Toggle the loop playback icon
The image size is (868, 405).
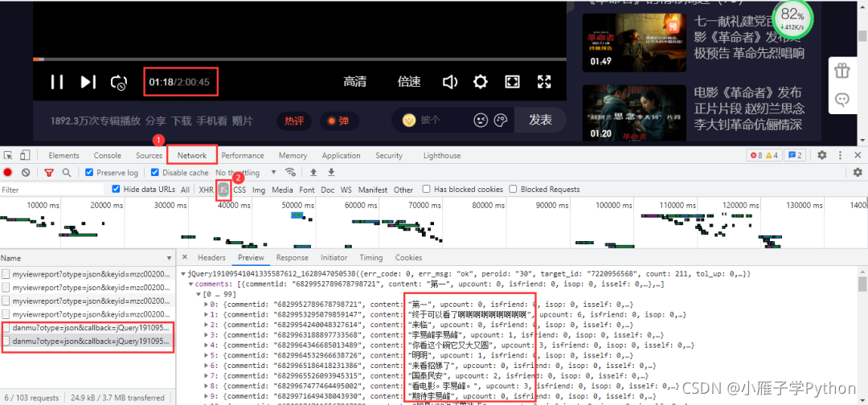[118, 83]
